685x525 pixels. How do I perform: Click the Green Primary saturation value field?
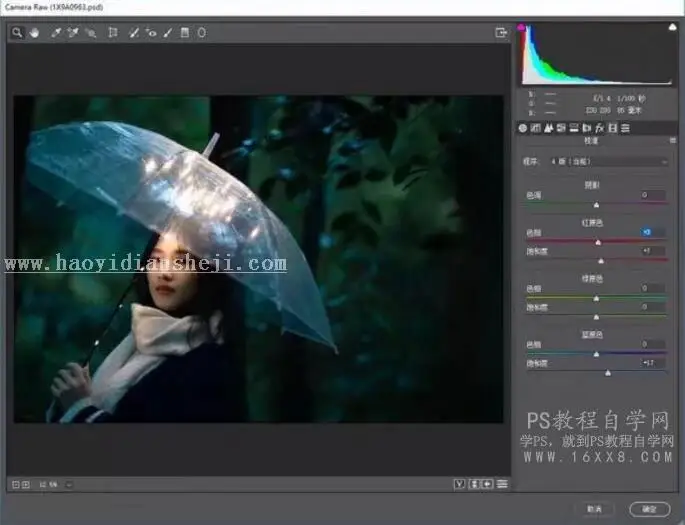pyautogui.click(x=653, y=307)
